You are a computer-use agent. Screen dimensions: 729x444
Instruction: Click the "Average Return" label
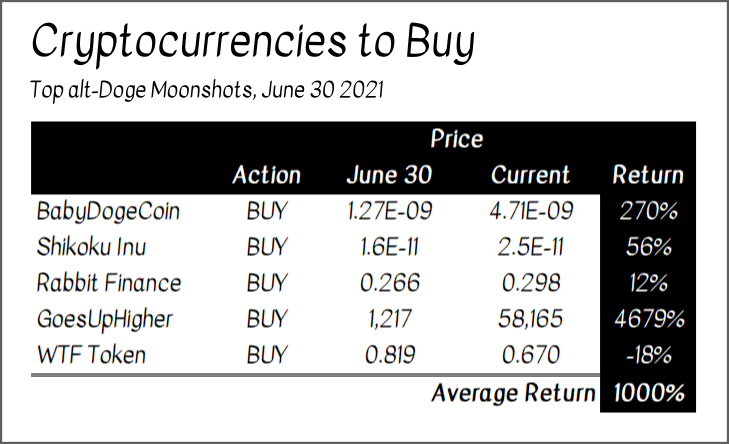click(x=513, y=393)
